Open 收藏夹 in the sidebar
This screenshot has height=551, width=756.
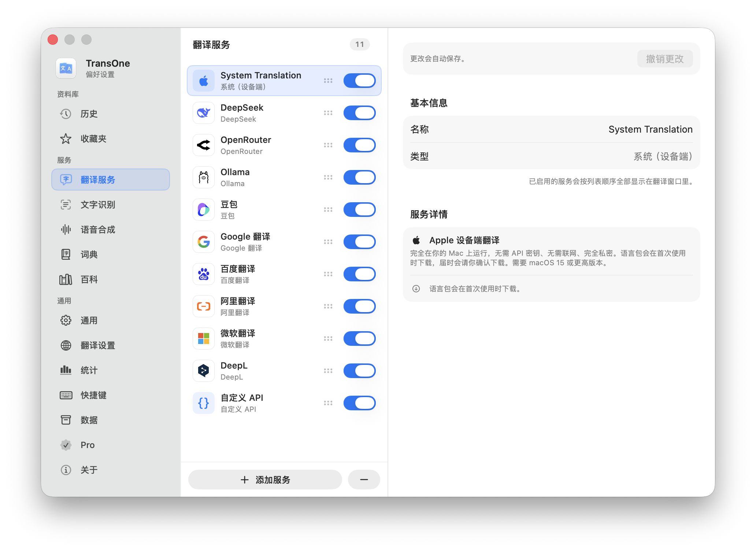click(x=111, y=139)
